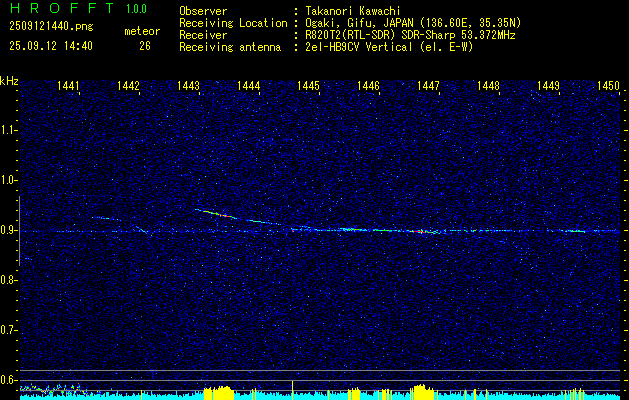The image size is (629, 400).
Task: Click the 0.9 frequency axis label
Action: (x=9, y=230)
